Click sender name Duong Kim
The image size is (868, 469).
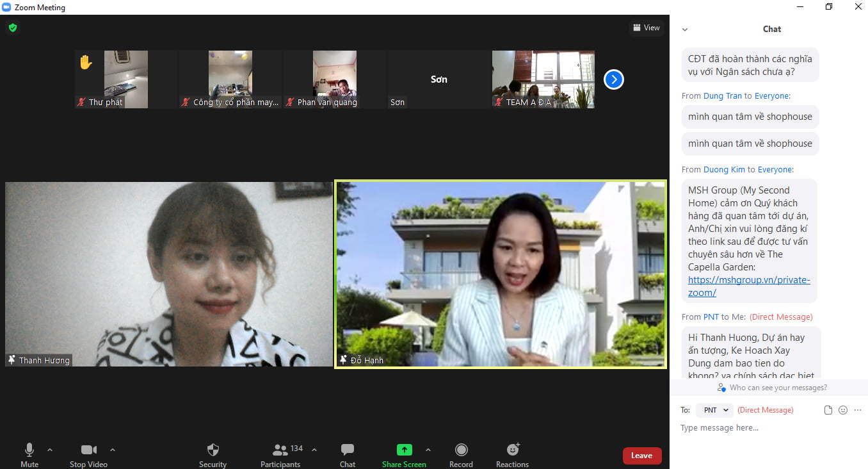[724, 170]
